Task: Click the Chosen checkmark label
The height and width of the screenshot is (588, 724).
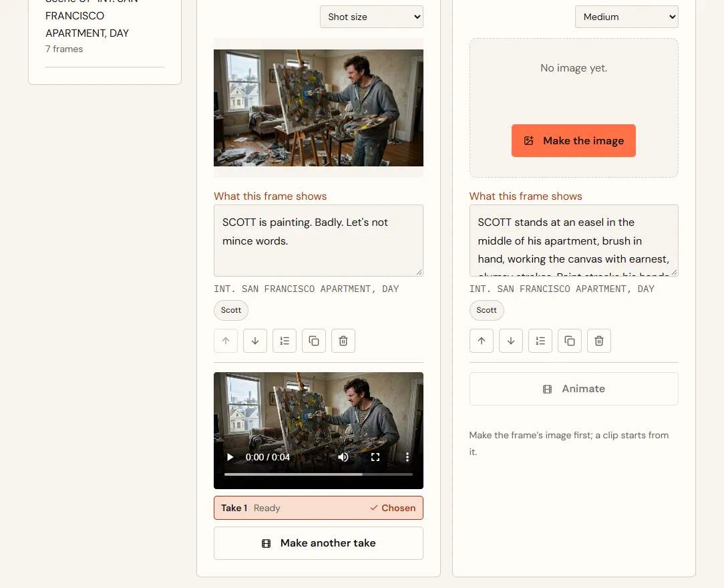Action: click(x=393, y=508)
